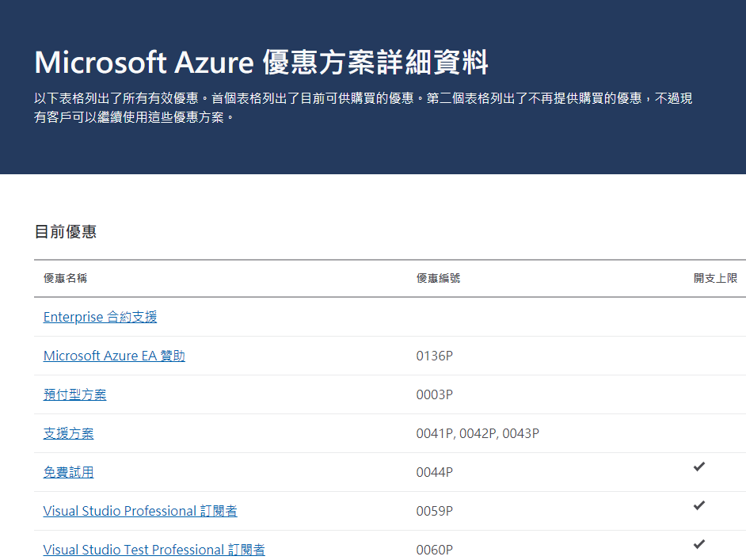Click the 預付型方案 offer link

click(74, 394)
